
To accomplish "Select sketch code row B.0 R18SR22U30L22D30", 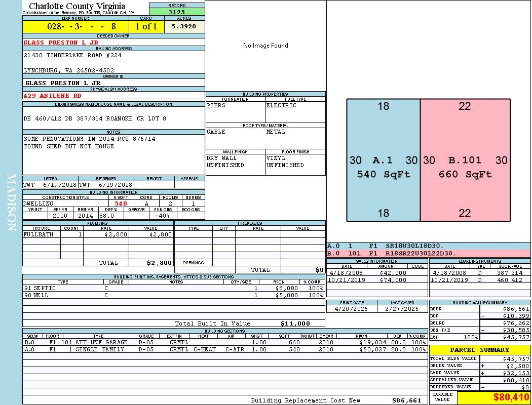I will point(429,254).
